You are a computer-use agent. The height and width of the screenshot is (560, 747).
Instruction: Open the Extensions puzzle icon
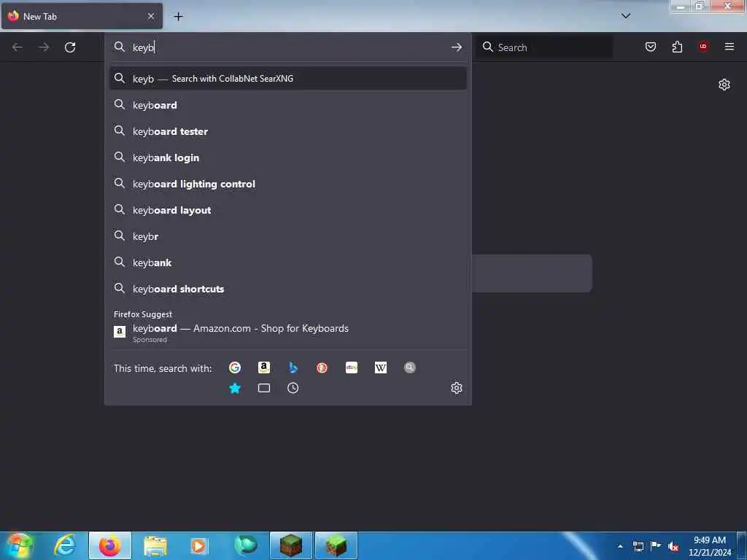(677, 47)
